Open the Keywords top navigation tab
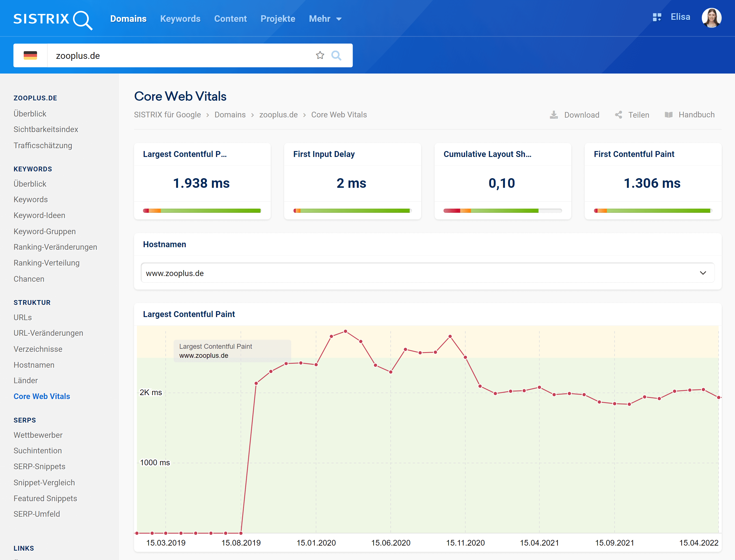The height and width of the screenshot is (560, 735). [180, 19]
